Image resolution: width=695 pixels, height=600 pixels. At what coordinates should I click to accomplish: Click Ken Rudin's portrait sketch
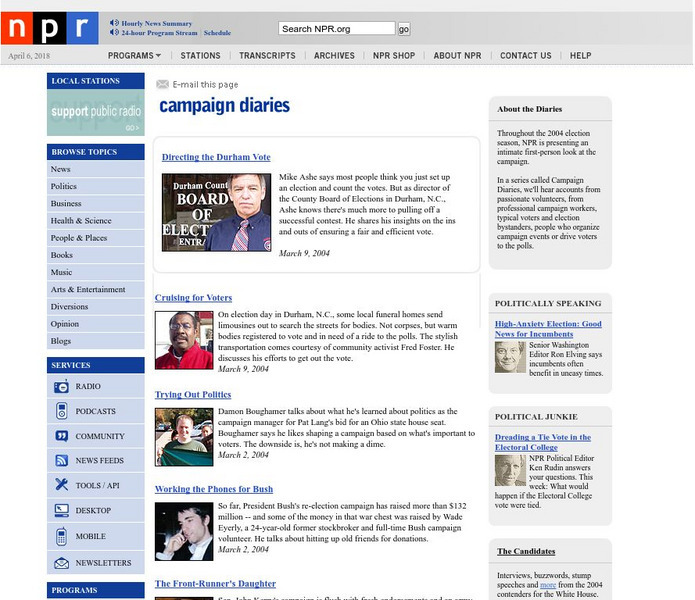510,471
